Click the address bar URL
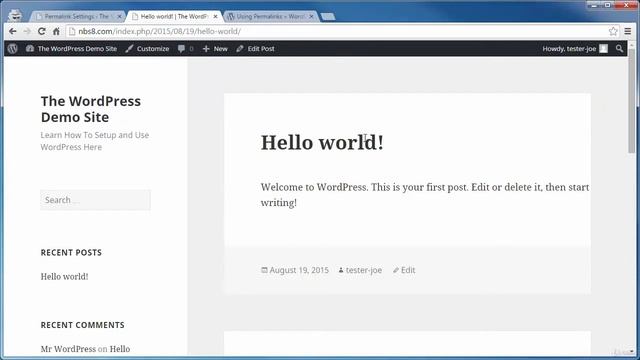Image resolution: width=640 pixels, height=360 pixels. (x=159, y=31)
